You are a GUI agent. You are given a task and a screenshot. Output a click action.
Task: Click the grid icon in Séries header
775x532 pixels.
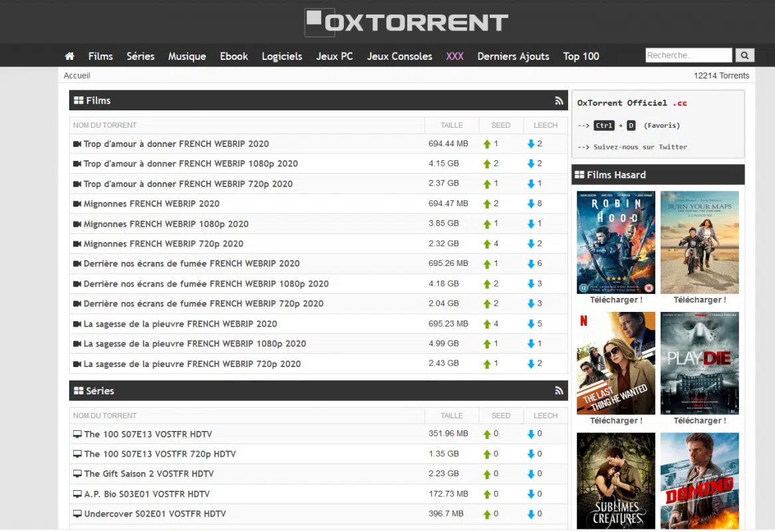(x=78, y=391)
